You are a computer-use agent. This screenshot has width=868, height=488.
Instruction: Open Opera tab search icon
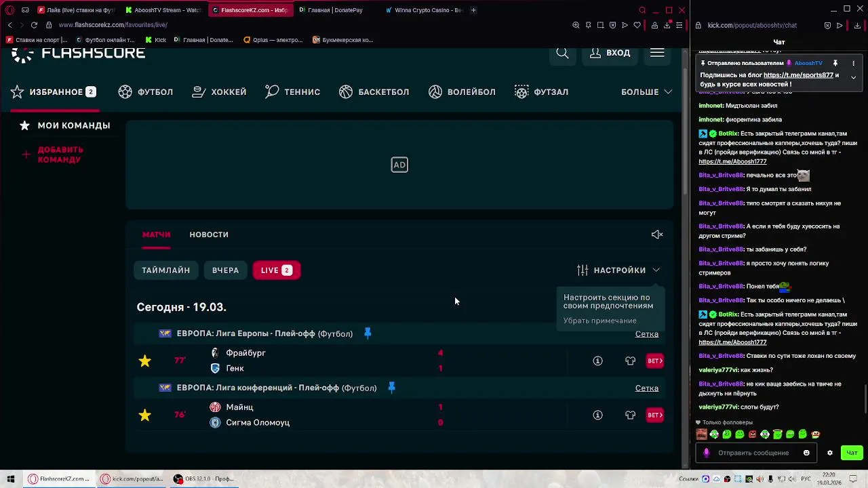(642, 10)
